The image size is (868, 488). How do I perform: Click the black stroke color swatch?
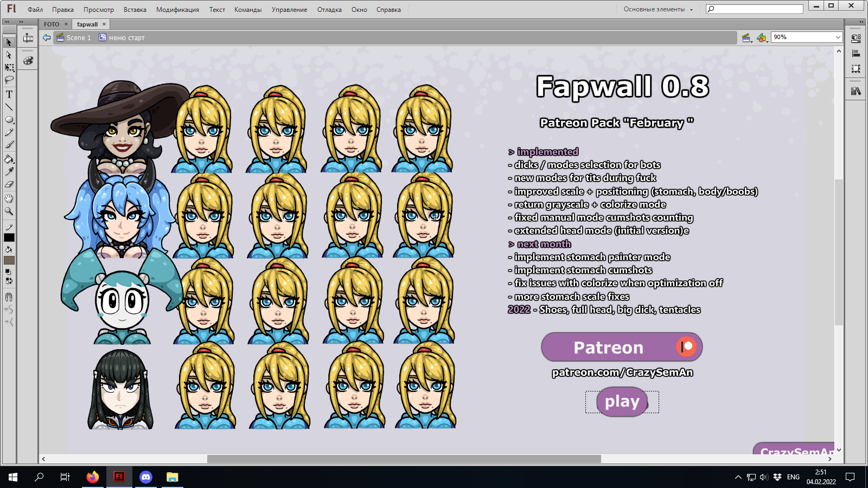pos(9,237)
